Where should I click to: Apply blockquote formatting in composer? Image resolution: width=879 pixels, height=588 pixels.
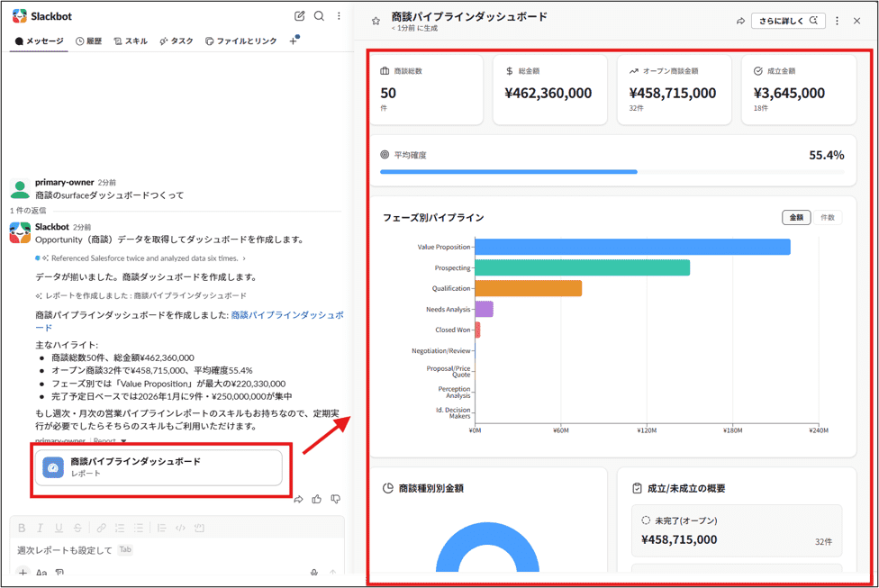pyautogui.click(x=161, y=528)
